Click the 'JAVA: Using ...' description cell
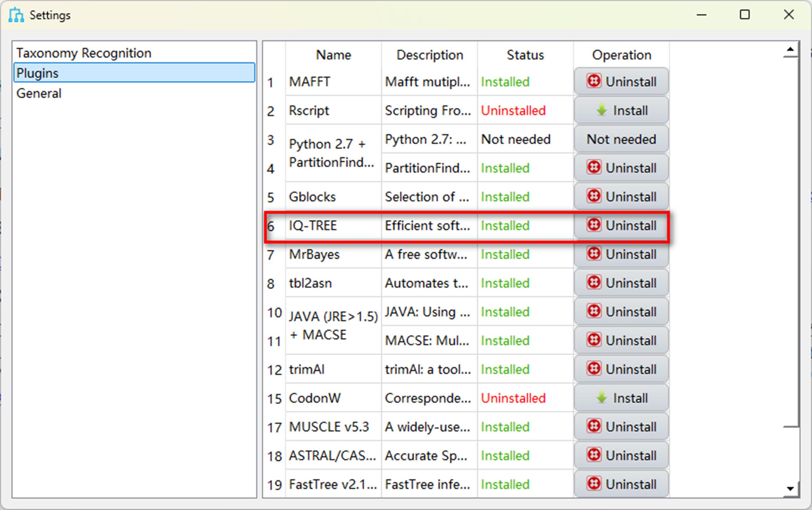Viewport: 812px width, 510px height. [x=430, y=312]
